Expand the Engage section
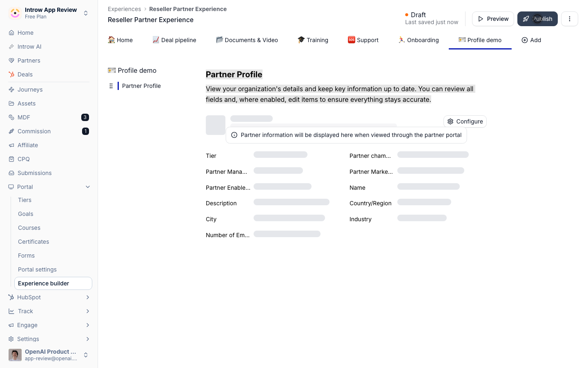The height and width of the screenshot is (368, 588). coord(88,325)
